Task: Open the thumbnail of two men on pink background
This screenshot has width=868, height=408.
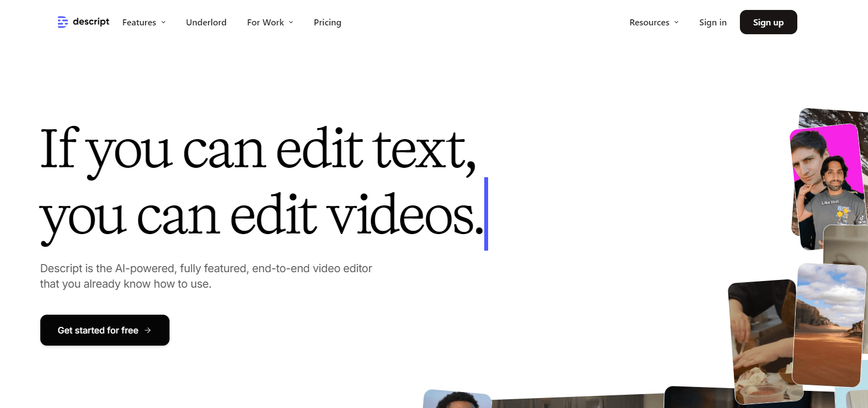Action: [828, 187]
